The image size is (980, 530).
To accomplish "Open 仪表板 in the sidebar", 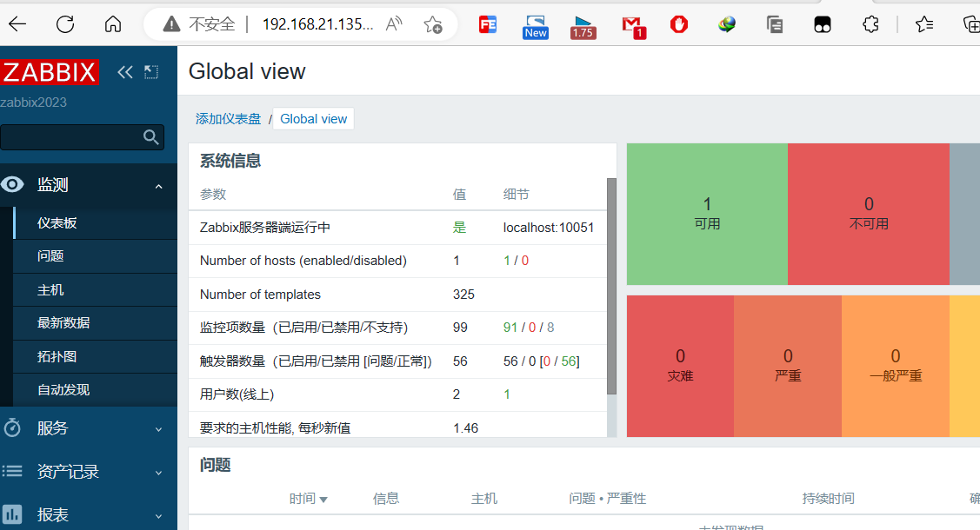I will point(95,223).
